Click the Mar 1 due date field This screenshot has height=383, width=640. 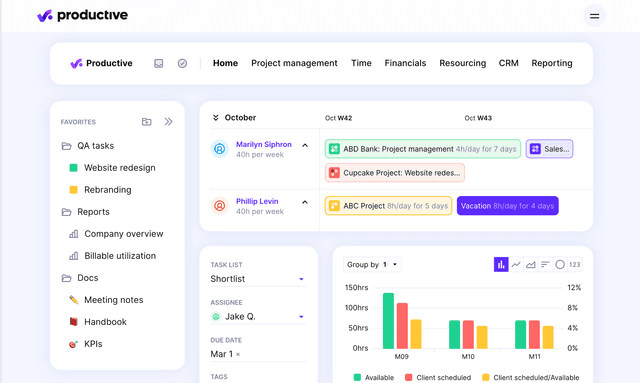click(258, 354)
